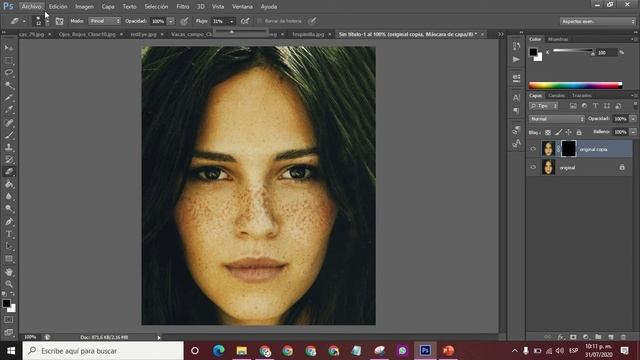Delete layer using the trash icon
This screenshot has width=640, height=360.
(623, 337)
